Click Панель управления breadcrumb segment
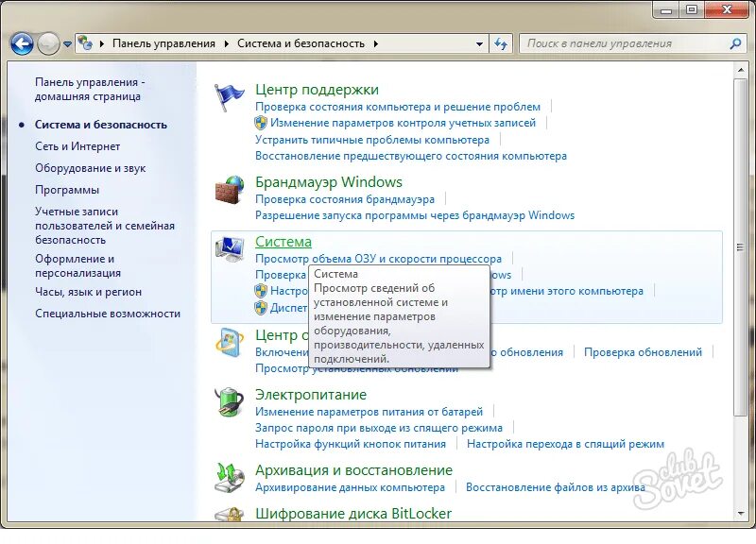Image resolution: width=756 pixels, height=544 pixels. (x=163, y=43)
